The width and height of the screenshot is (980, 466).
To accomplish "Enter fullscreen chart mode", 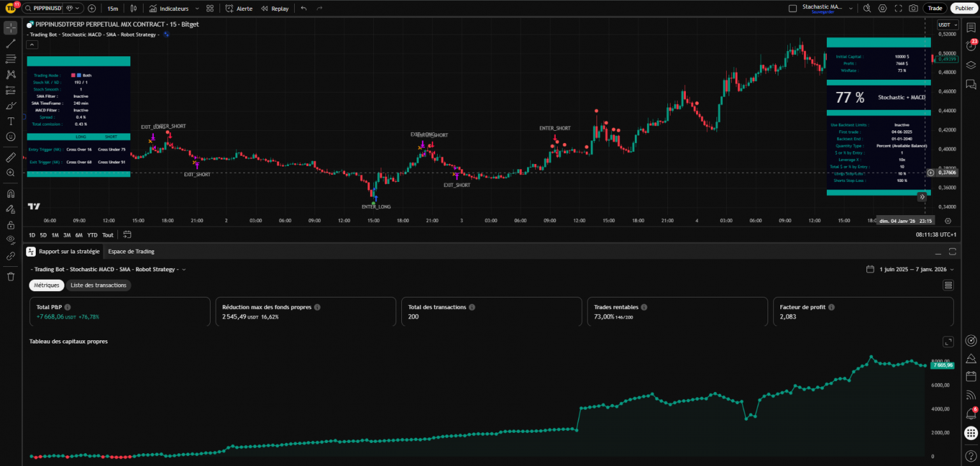I will (898, 8).
